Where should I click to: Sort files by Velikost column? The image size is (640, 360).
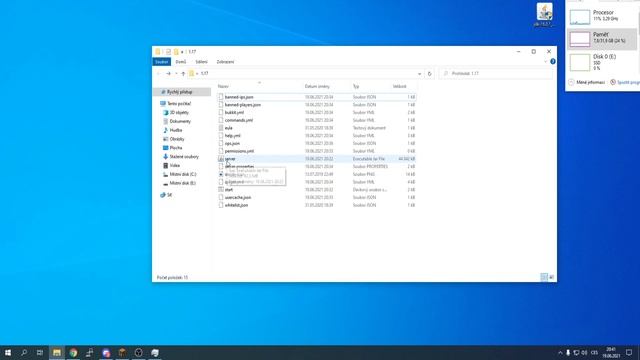400,86
